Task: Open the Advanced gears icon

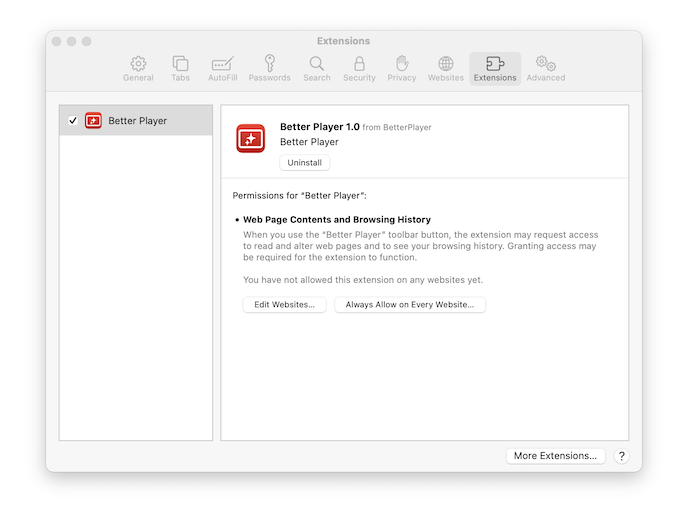Action: tap(546, 63)
